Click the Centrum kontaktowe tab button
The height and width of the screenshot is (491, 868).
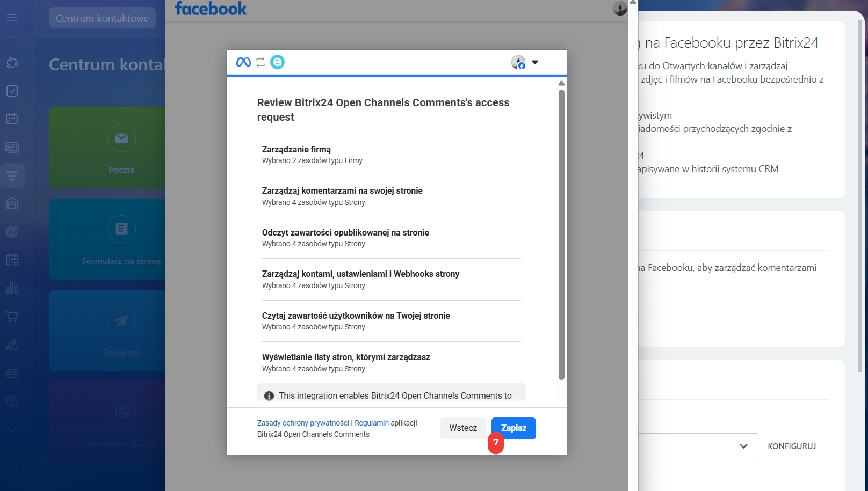point(102,18)
